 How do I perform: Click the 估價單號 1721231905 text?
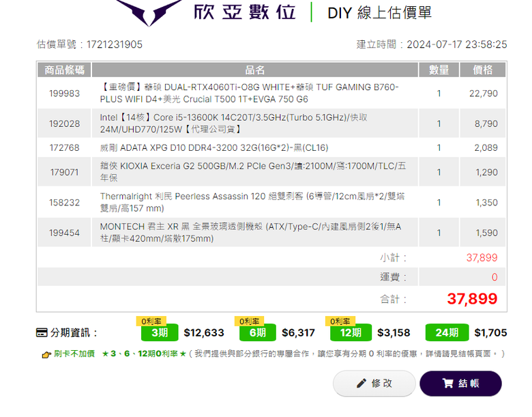click(89, 44)
